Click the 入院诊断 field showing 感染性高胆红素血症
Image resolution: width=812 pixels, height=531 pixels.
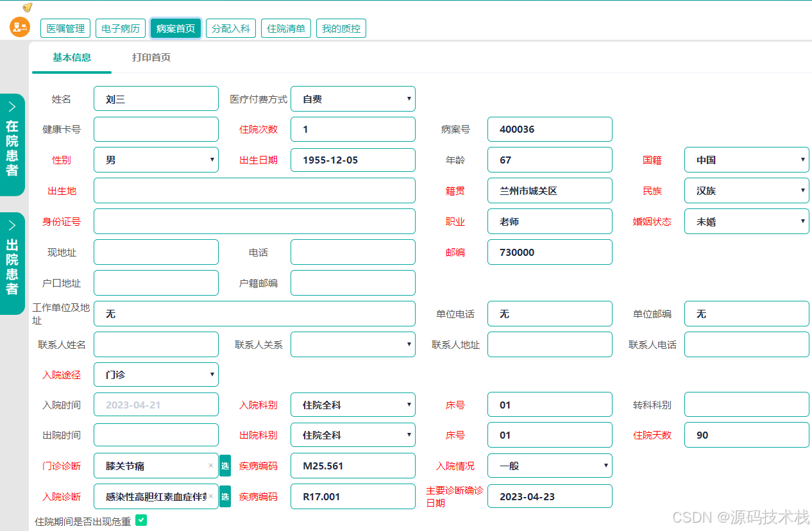tap(156, 496)
